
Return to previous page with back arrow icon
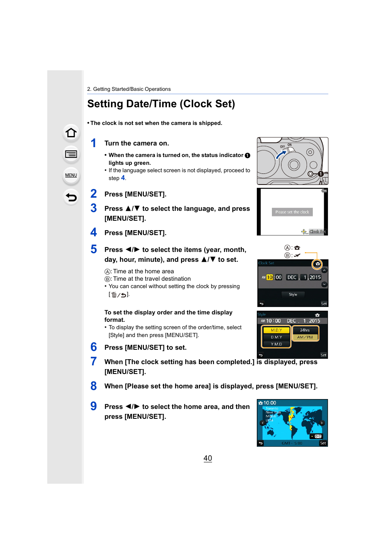click(x=71, y=197)
